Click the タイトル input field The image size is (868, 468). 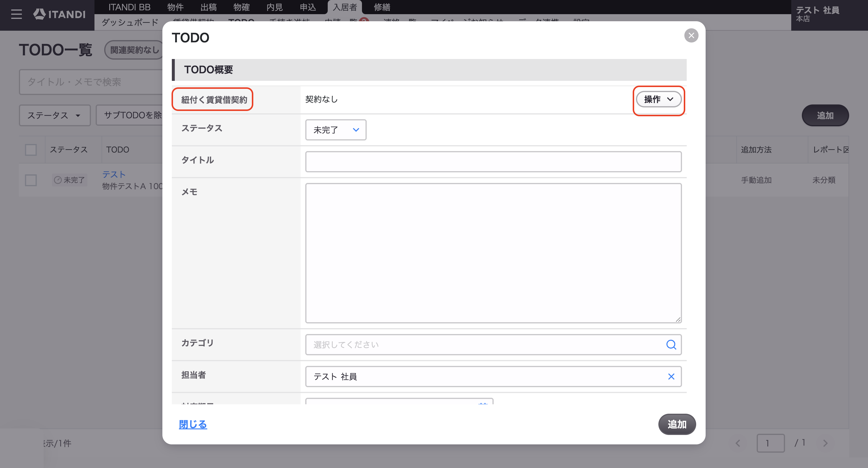click(x=493, y=162)
